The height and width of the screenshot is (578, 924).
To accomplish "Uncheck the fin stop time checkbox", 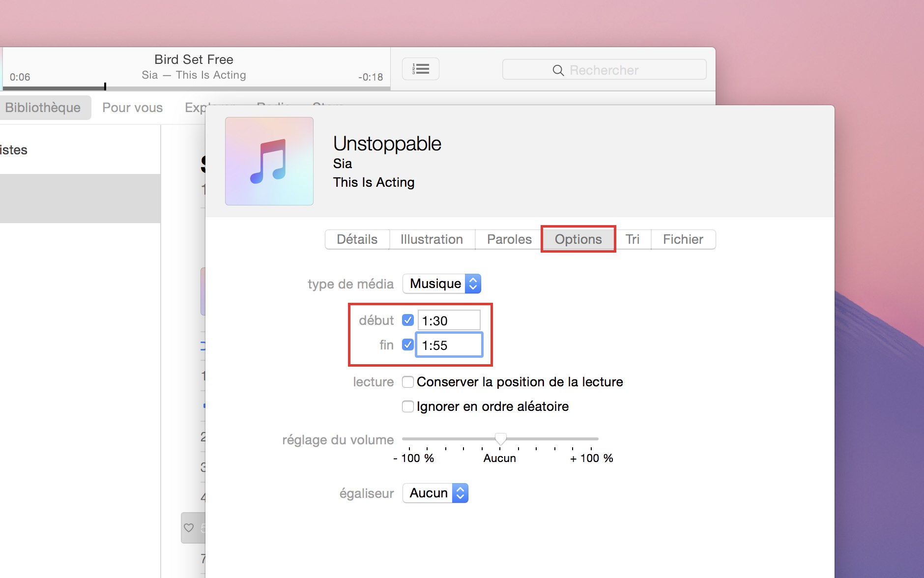I will 408,345.
